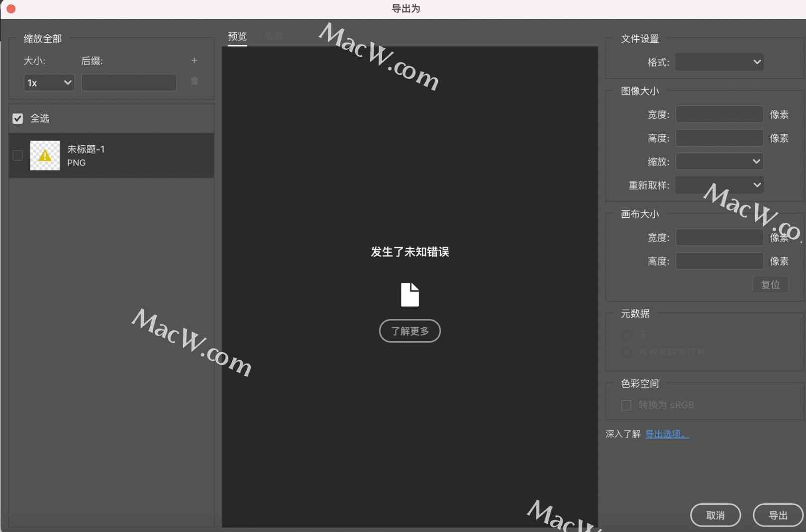This screenshot has height=532, width=806.
Task: Click the 元数据 section heading
Action: 635,314
